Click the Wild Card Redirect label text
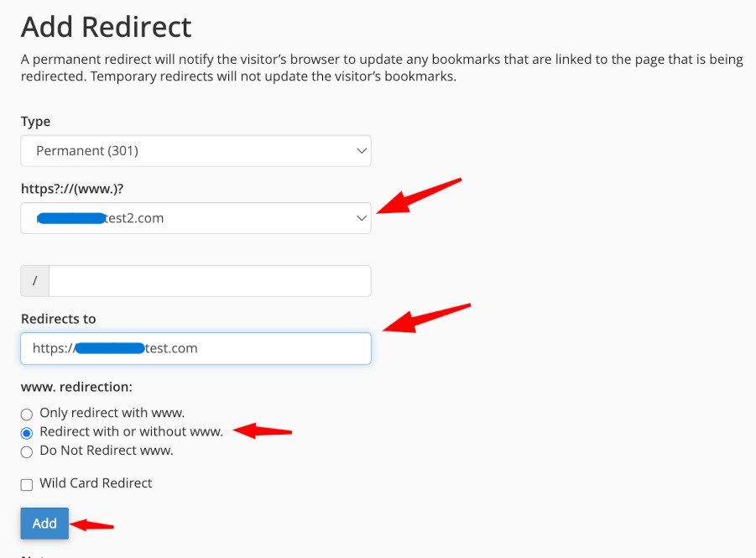Viewport: 756px width, 558px height. (x=96, y=483)
